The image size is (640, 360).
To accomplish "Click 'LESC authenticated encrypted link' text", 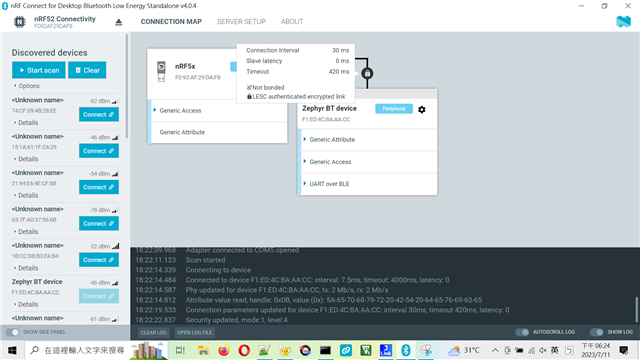I will [299, 97].
